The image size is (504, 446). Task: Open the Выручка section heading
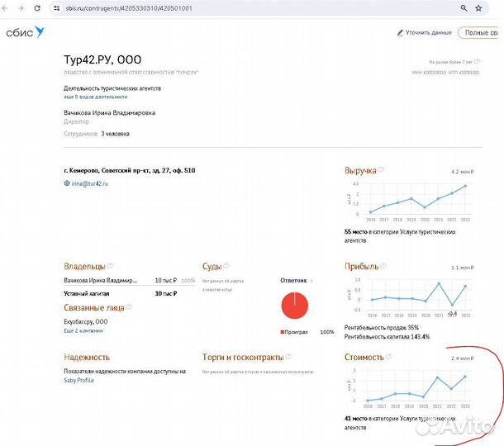[x=360, y=171]
